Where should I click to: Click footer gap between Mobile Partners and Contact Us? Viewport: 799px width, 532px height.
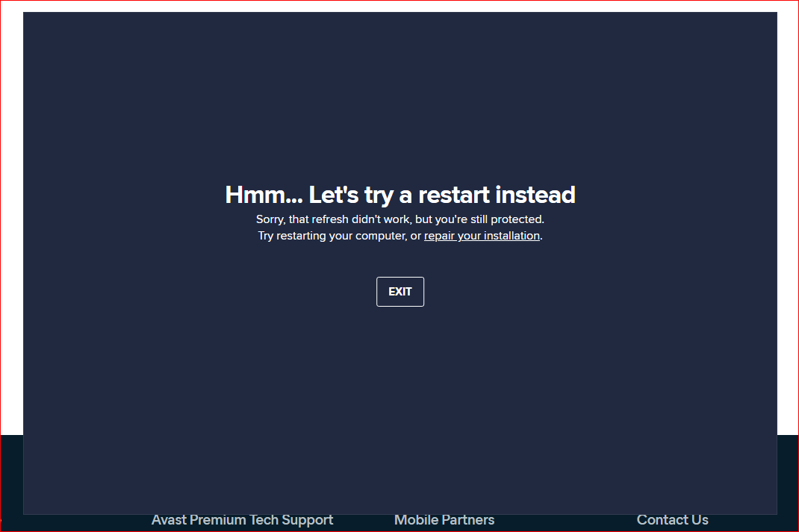[x=565, y=522]
